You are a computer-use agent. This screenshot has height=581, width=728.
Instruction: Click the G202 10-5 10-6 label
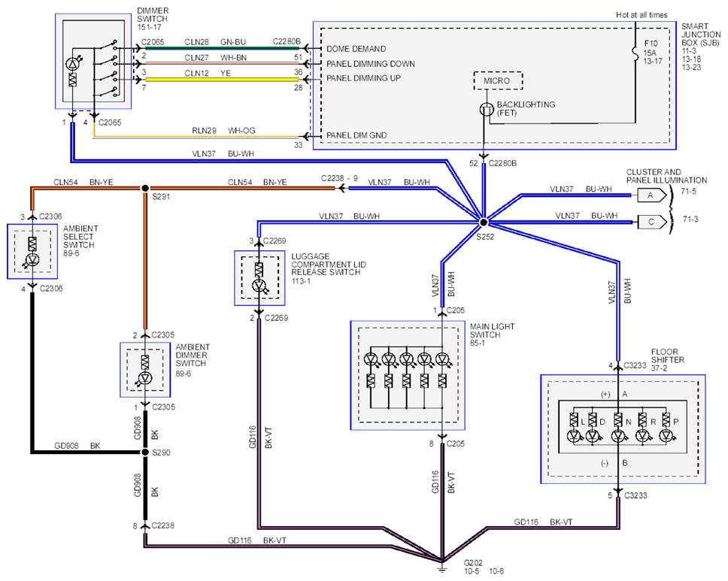(x=484, y=567)
